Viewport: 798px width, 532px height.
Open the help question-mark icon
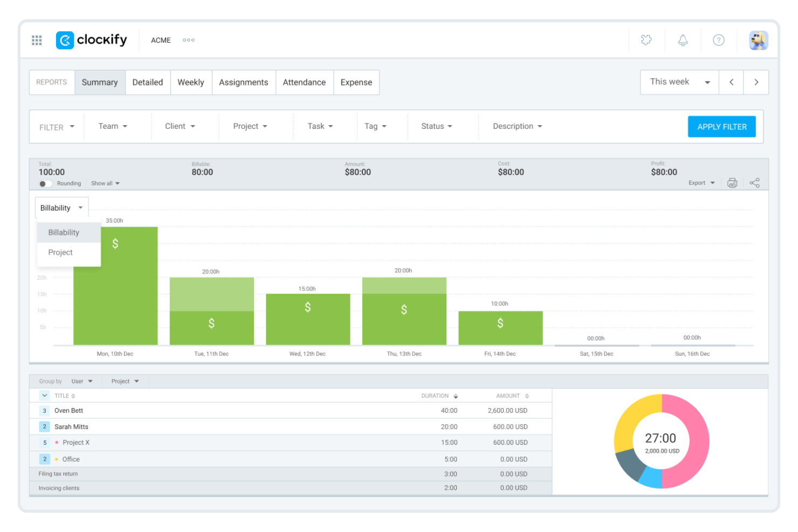pyautogui.click(x=719, y=40)
